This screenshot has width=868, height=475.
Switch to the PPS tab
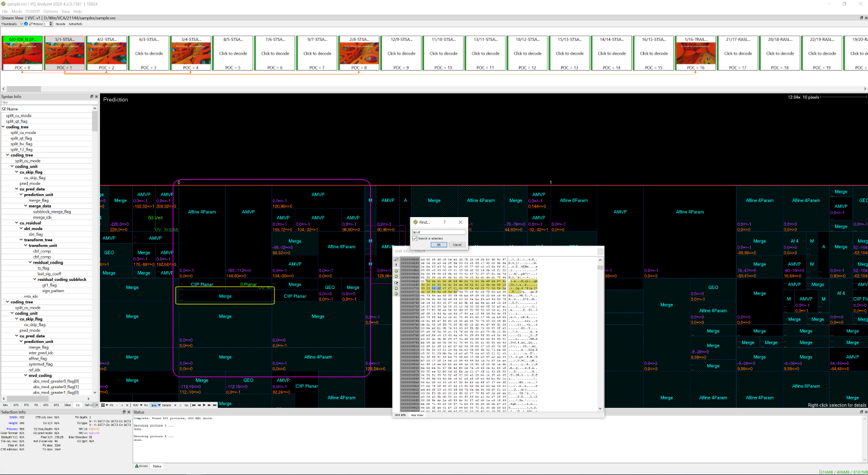coord(26,405)
